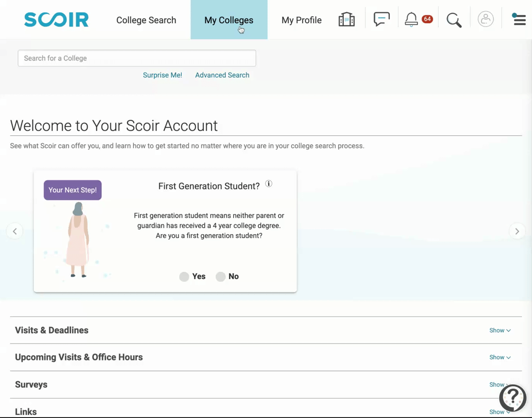Select Yes for first generation student
This screenshot has width=532, height=418.
click(184, 277)
